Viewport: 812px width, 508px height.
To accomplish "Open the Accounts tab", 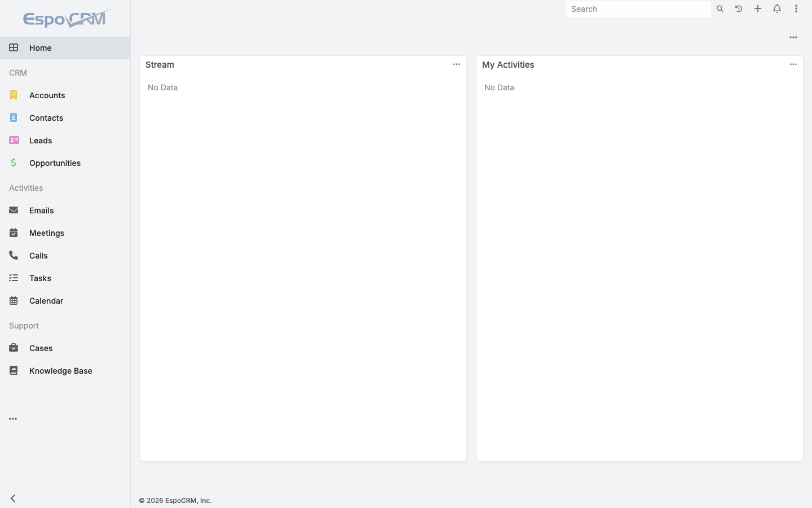I will pyautogui.click(x=65, y=95).
